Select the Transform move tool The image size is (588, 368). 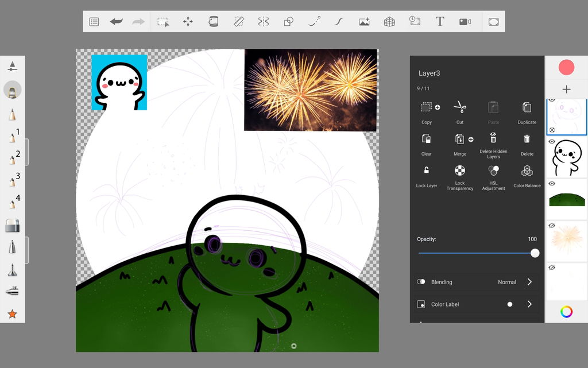[188, 22]
